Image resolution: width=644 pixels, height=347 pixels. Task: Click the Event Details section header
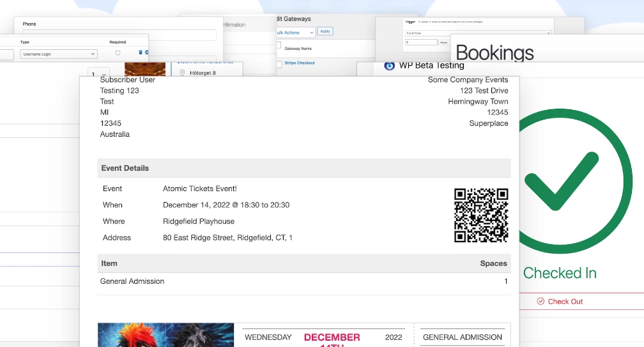125,168
